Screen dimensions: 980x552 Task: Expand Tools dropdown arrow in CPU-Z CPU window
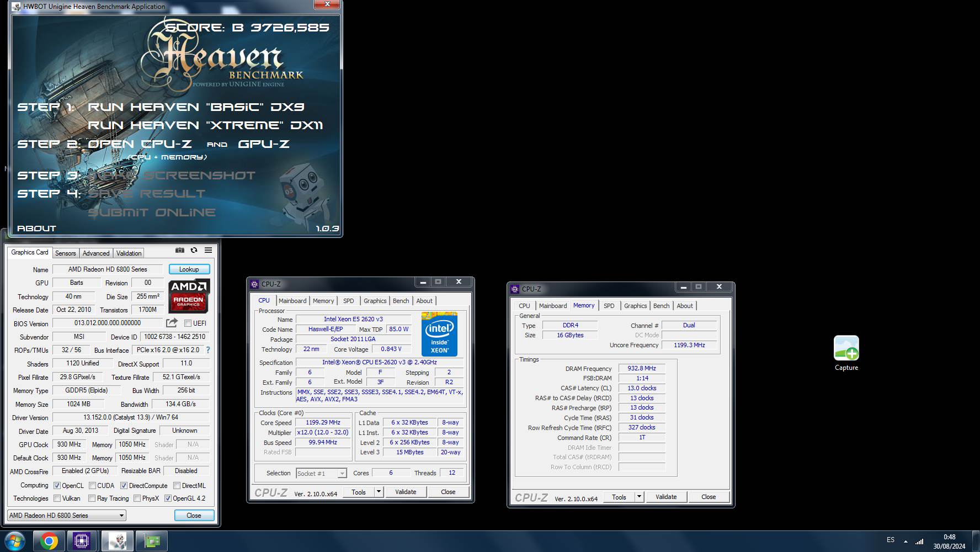tap(379, 492)
